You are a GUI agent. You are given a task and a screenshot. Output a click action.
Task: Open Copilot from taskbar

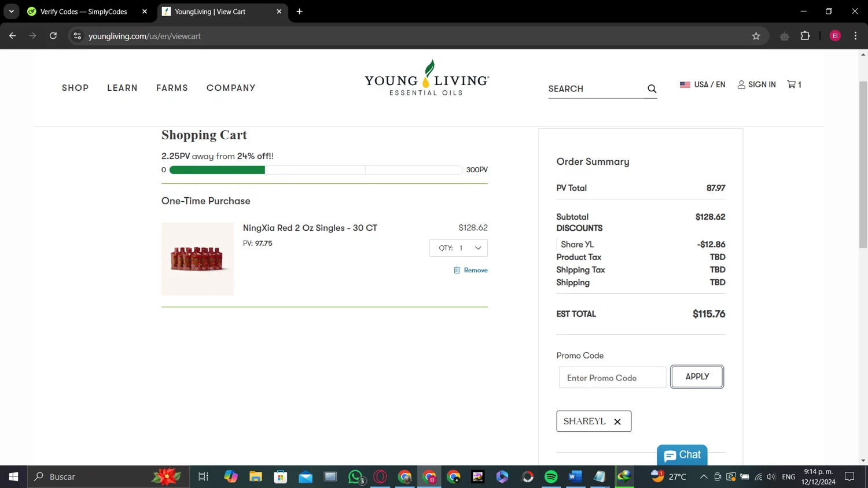231,477
